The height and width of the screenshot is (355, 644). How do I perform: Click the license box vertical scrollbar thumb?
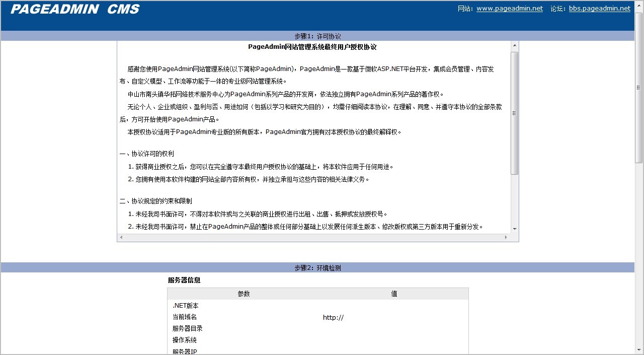(514, 113)
